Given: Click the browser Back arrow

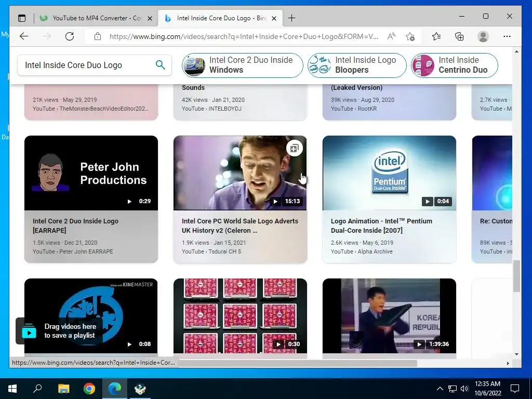Looking at the screenshot, I should (x=24, y=36).
